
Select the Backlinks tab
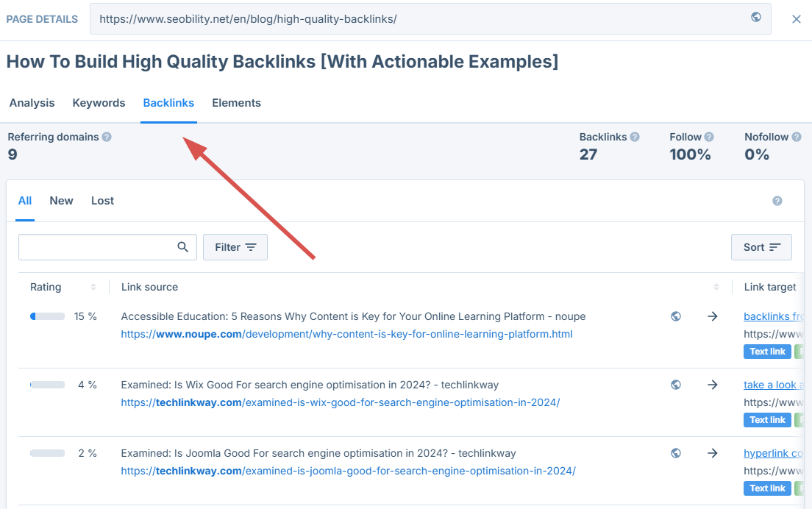(168, 103)
